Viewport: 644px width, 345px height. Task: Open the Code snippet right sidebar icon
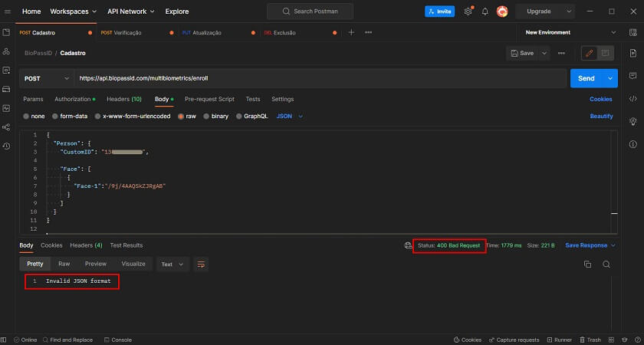point(633,99)
